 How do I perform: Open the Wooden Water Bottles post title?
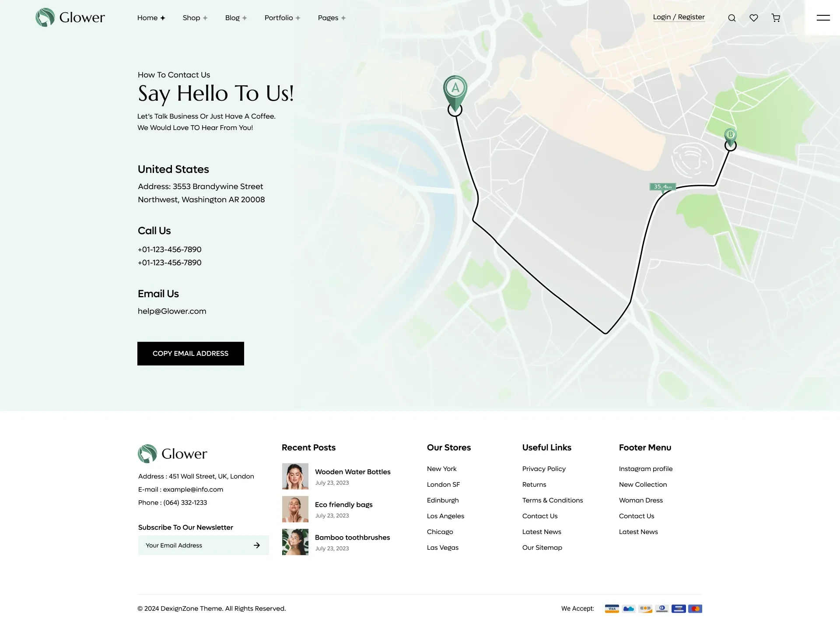(353, 472)
